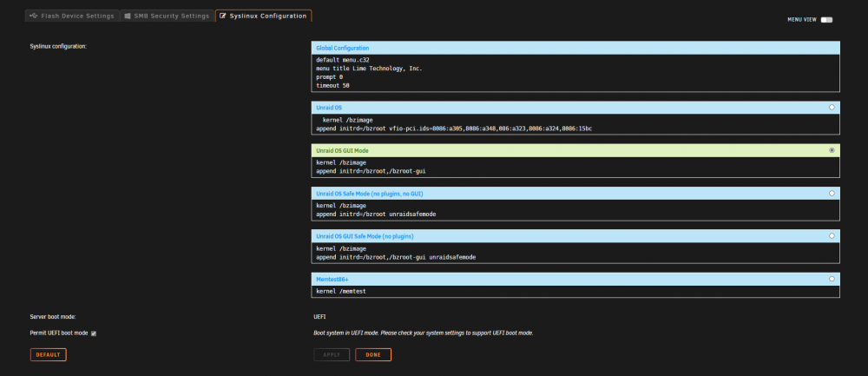Click the Apply button
868x376 pixels.
coord(332,354)
